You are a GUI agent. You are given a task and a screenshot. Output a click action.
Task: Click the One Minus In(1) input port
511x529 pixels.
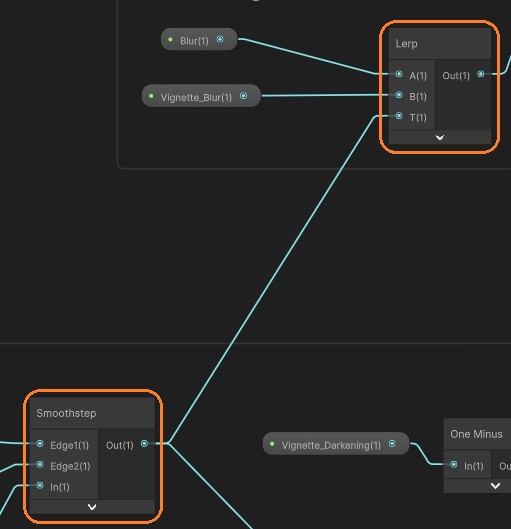tap(454, 465)
